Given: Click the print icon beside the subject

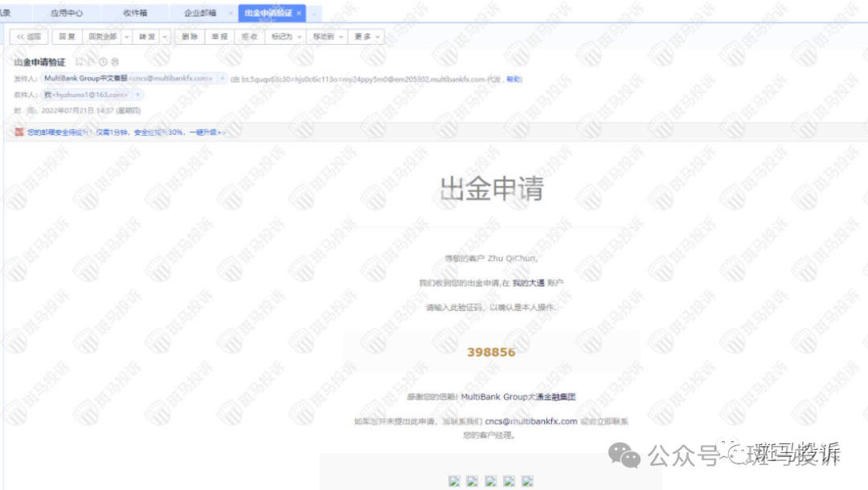Looking at the screenshot, I should [x=115, y=62].
